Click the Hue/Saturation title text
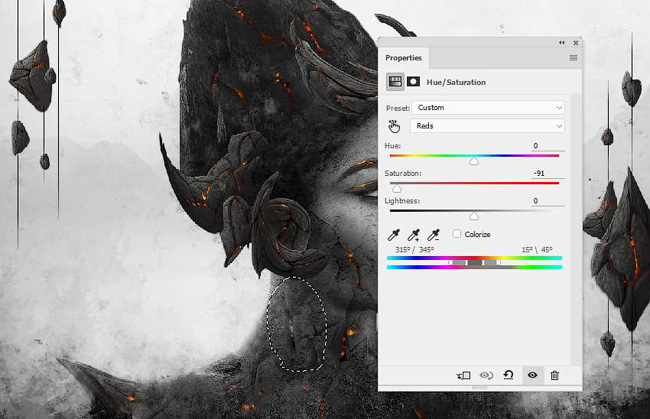This screenshot has width=650, height=419. pos(456,82)
